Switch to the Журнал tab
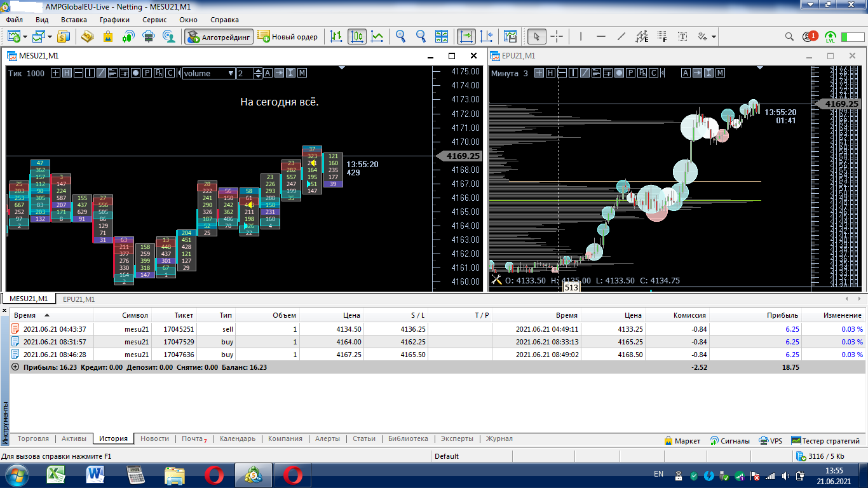 click(499, 438)
